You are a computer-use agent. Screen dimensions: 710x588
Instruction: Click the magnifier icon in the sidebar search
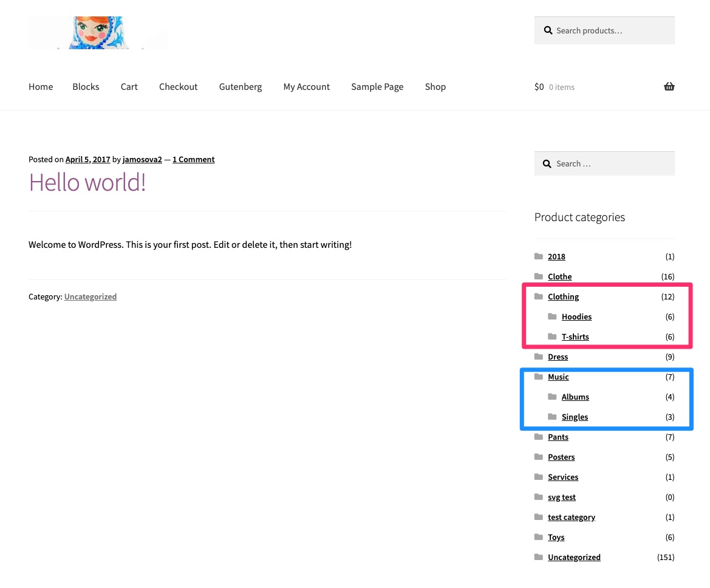(x=547, y=163)
